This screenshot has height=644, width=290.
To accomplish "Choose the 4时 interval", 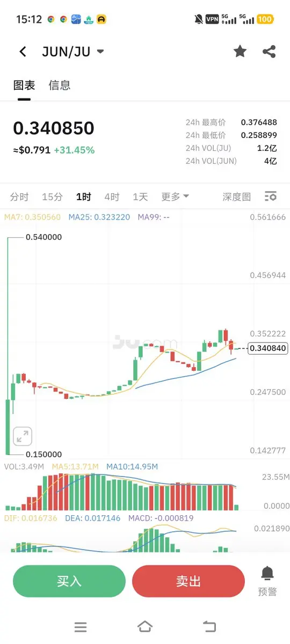I will [112, 196].
